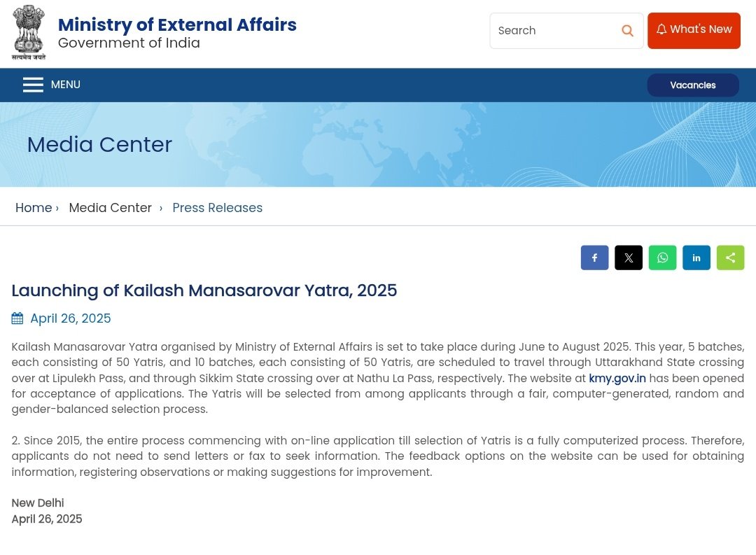Click inside the Search input field

[553, 31]
